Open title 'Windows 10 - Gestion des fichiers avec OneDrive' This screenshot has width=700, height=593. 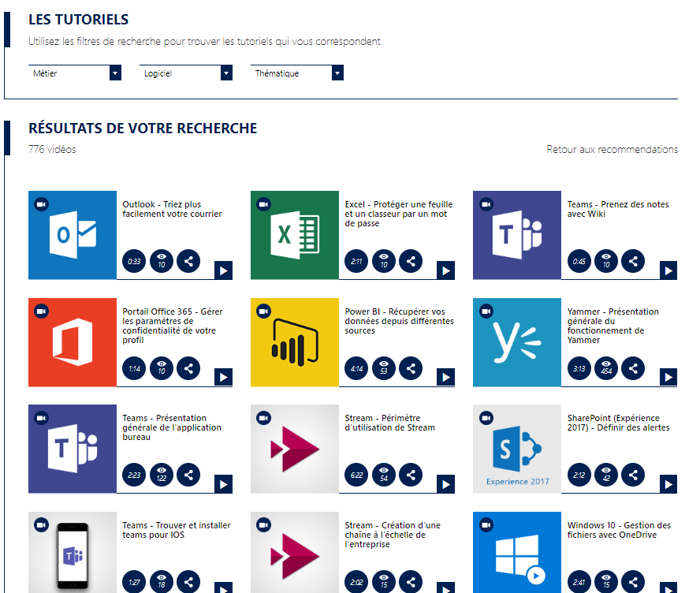point(619,530)
